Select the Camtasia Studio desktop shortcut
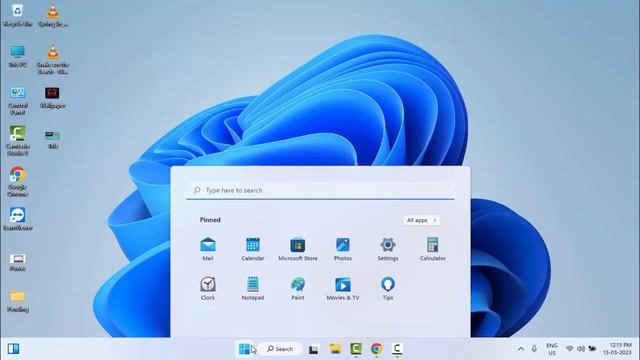Image resolution: width=640 pixels, height=360 pixels. [18, 141]
